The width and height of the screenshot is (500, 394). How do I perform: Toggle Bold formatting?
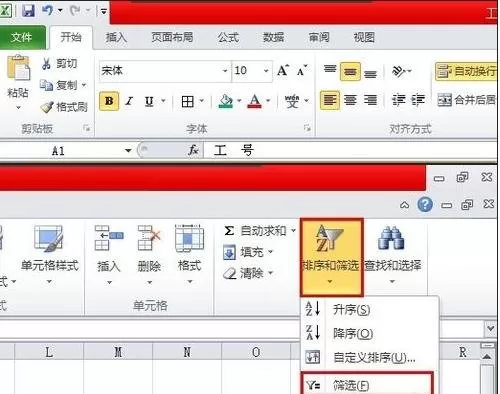pyautogui.click(x=109, y=101)
